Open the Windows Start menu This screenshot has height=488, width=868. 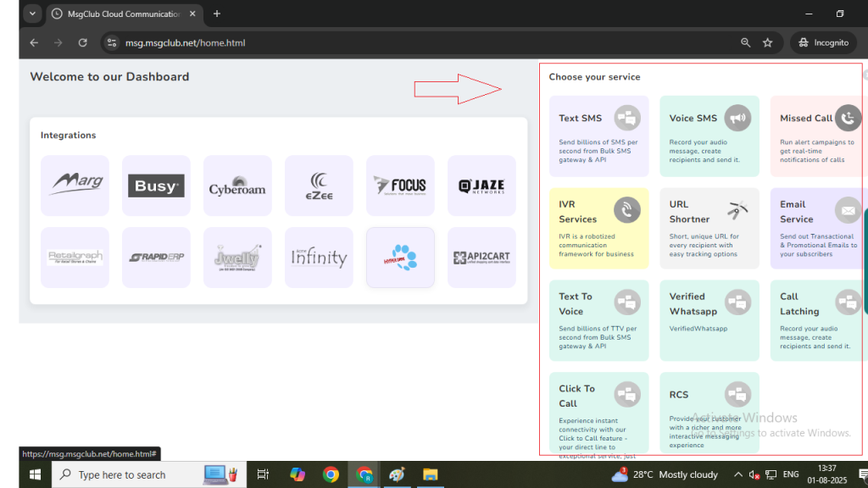pos(35,474)
